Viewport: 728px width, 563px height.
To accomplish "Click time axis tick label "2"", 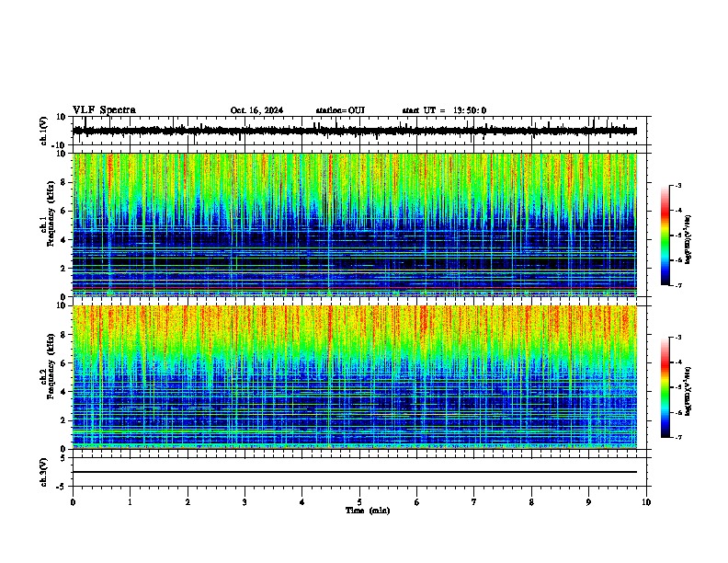I will coord(188,502).
